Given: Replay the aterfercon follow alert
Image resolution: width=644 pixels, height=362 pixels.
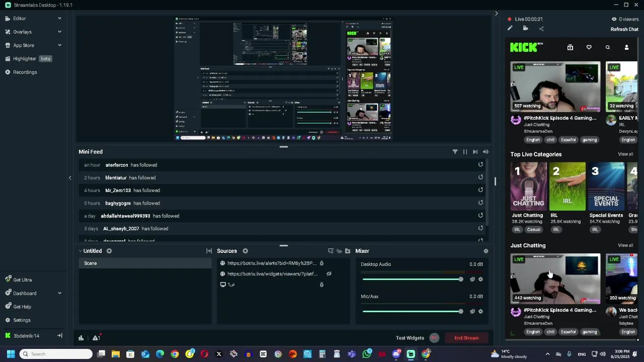Looking at the screenshot, I should click(480, 164).
